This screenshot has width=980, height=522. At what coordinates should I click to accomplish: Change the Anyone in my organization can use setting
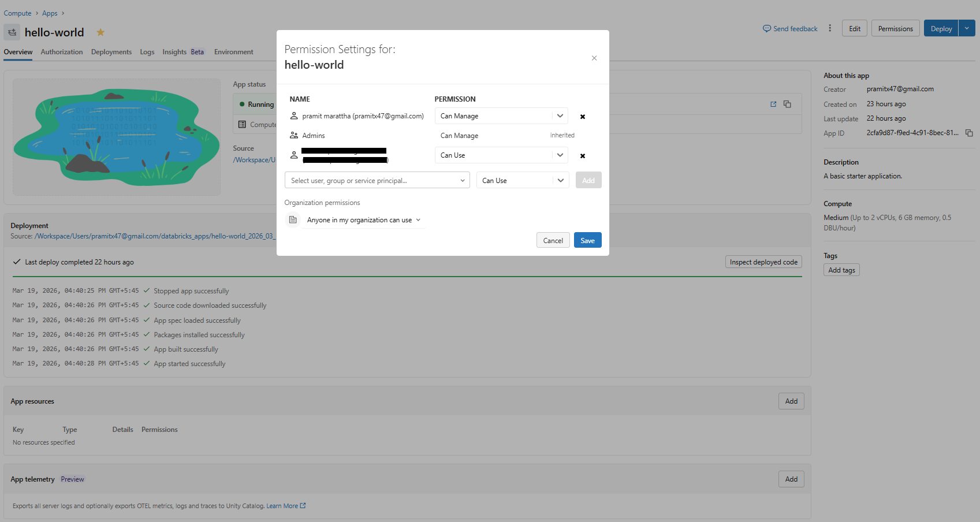(363, 219)
